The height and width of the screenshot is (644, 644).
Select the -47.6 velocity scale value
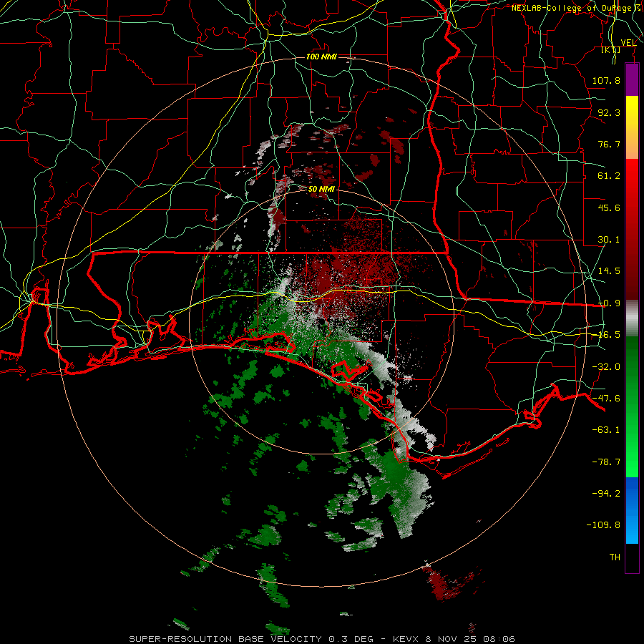click(606, 399)
